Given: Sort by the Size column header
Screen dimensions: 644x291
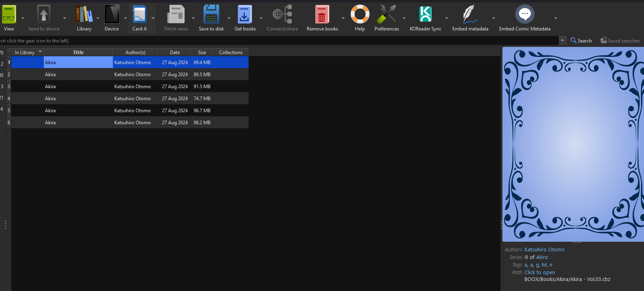Looking at the screenshot, I should coord(202,53).
